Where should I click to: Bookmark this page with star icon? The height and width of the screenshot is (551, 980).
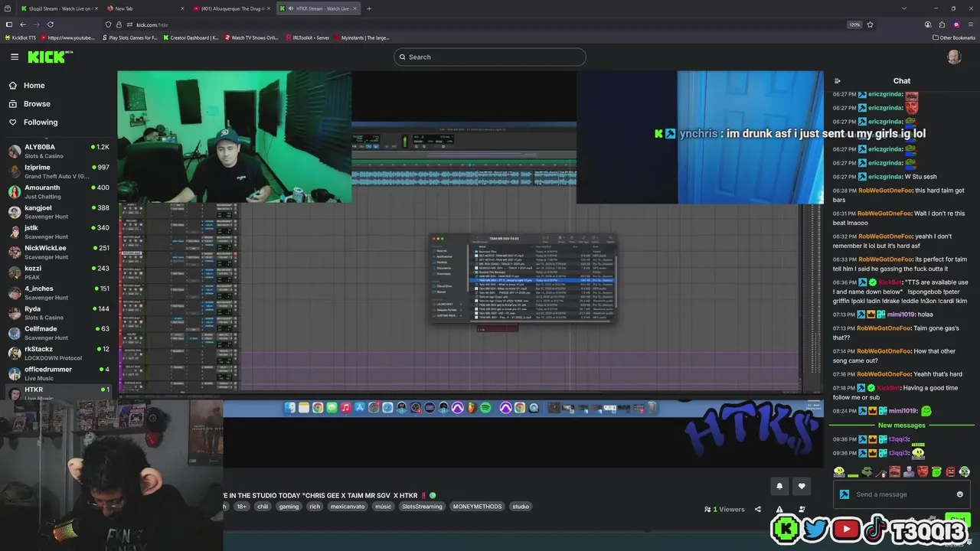point(871,24)
